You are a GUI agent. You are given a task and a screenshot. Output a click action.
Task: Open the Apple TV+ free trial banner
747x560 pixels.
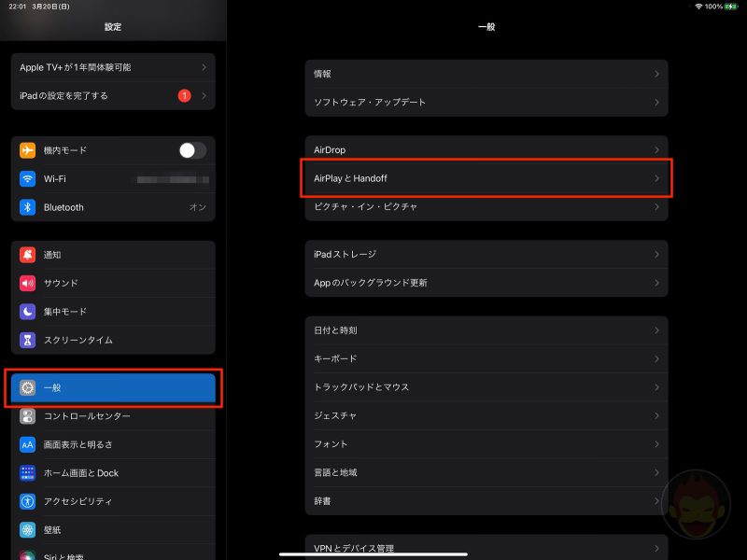pyautogui.click(x=112, y=68)
